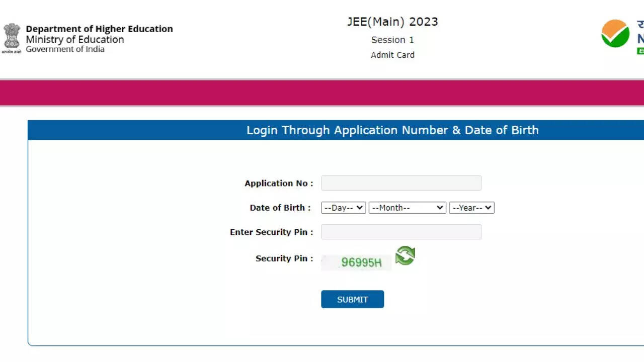
Task: Focus the Application No field
Action: coord(401,183)
